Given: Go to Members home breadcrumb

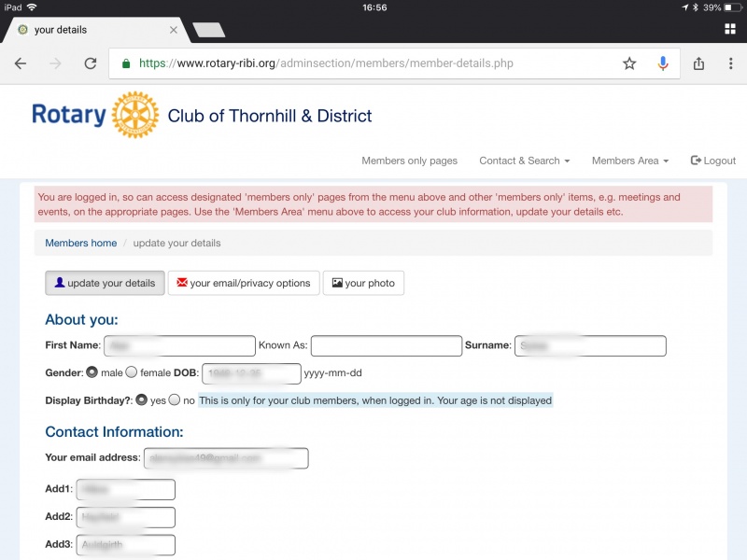Looking at the screenshot, I should [x=81, y=243].
